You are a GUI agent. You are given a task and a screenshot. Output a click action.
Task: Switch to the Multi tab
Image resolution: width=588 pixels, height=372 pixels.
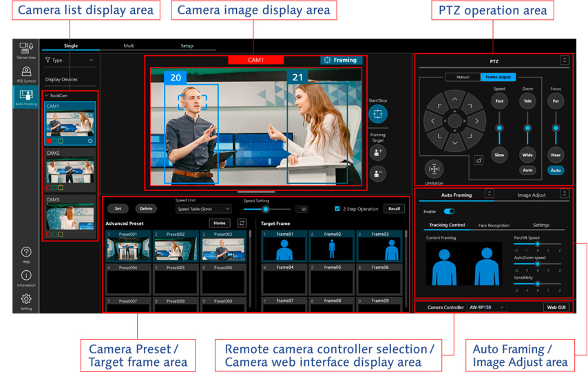[x=129, y=45]
